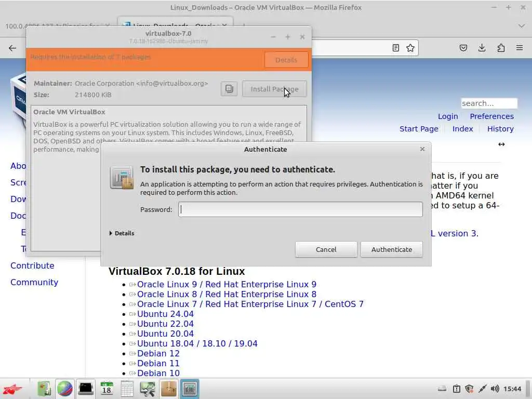The height and width of the screenshot is (399, 532).
Task: Open the calendar 18 taskbar icon
Action: [107, 389]
